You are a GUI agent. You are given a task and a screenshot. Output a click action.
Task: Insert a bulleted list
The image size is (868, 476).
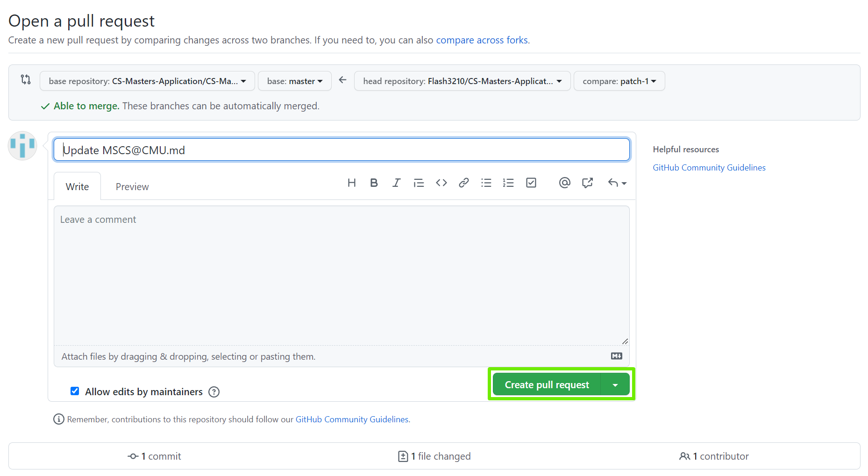(486, 183)
